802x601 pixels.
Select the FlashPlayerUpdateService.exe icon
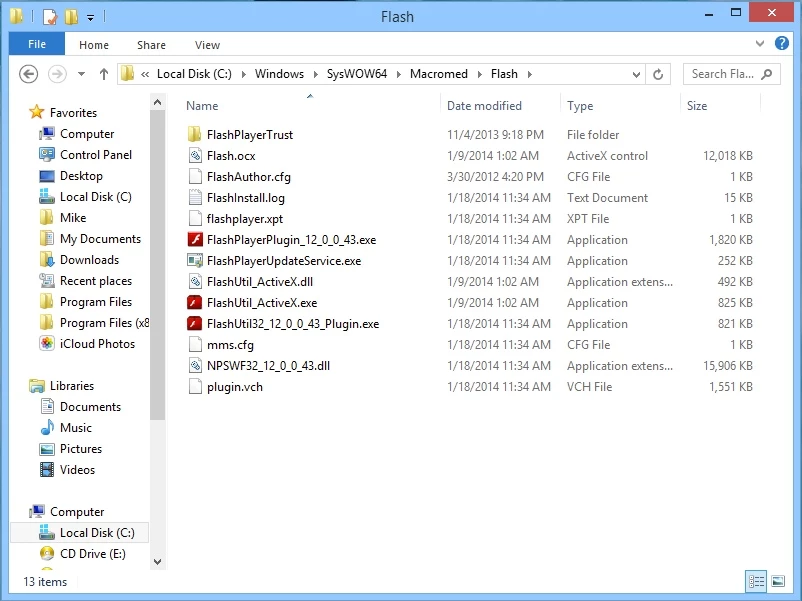click(x=195, y=260)
